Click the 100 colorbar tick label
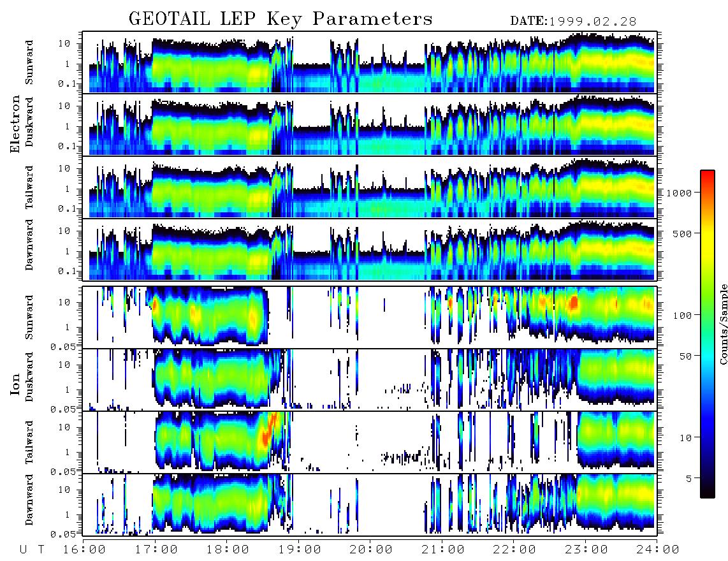Viewport: 728px width, 561px height. click(683, 316)
